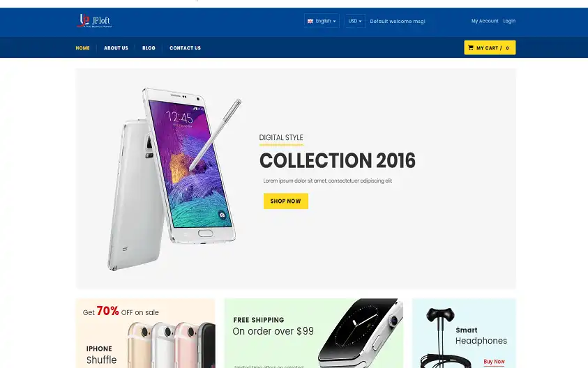The width and height of the screenshot is (588, 368).
Task: Navigate to the Blog menu item
Action: [x=149, y=48]
